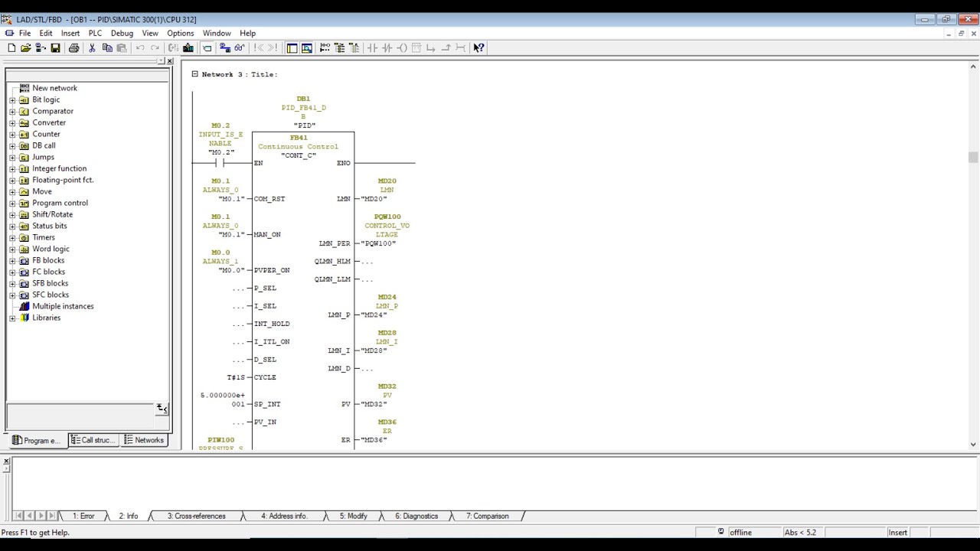Open the 6: Diagnostics tab

point(416,516)
